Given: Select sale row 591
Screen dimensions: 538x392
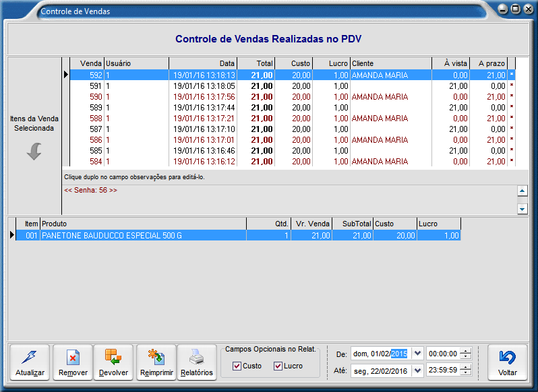Looking at the screenshot, I should (x=293, y=86).
